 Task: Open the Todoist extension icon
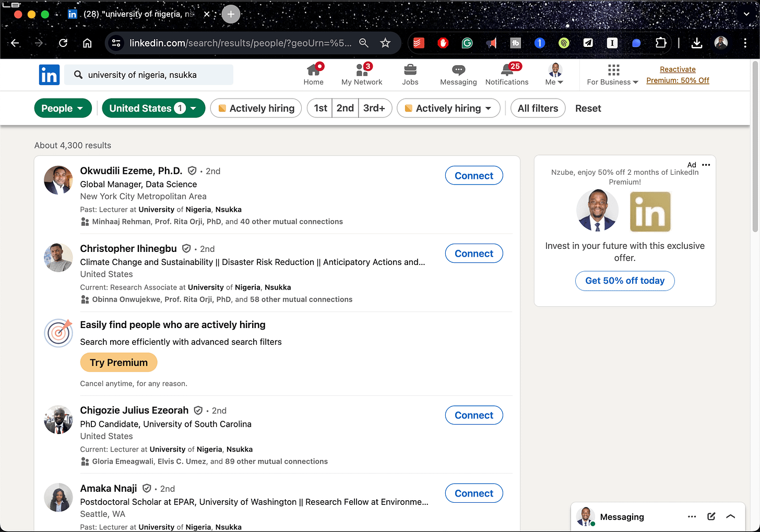(x=419, y=43)
